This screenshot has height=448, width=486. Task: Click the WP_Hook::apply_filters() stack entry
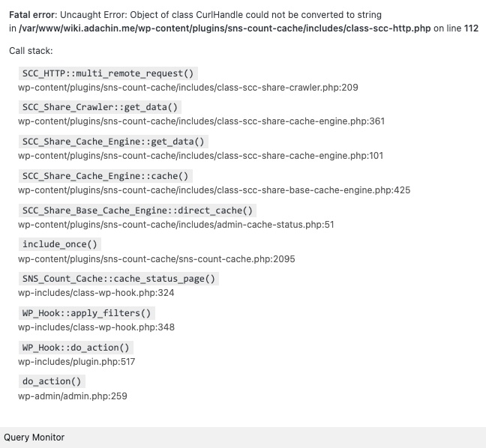86,313
